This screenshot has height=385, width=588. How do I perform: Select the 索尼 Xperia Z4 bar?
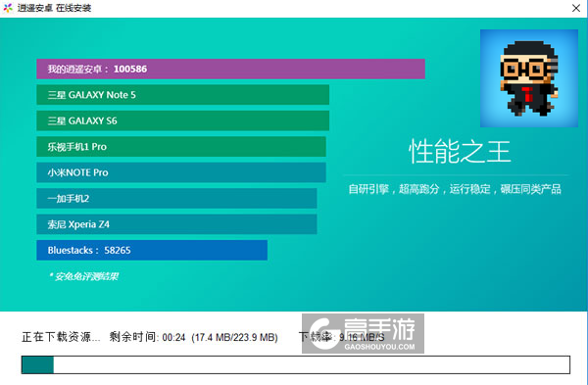(176, 223)
